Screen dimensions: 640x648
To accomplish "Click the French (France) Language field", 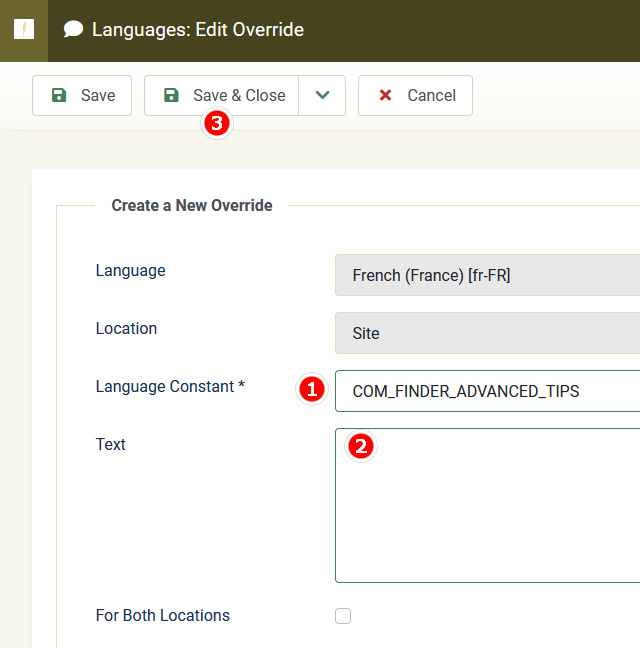I will coord(490,275).
